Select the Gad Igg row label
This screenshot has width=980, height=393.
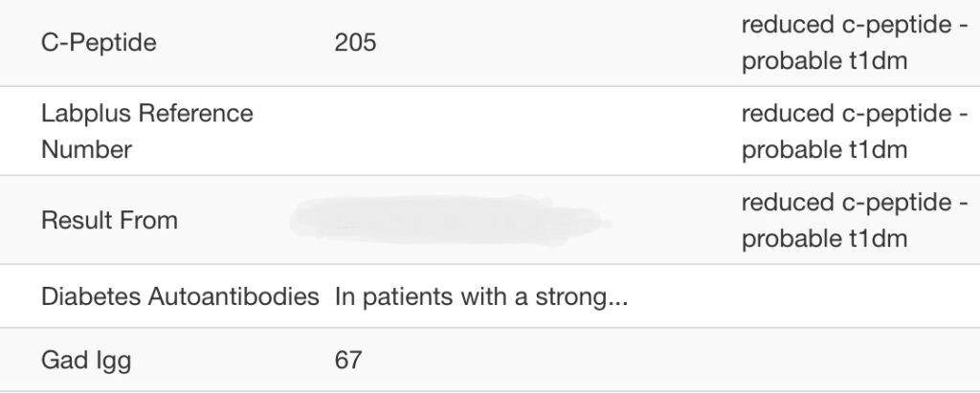pos(86,360)
